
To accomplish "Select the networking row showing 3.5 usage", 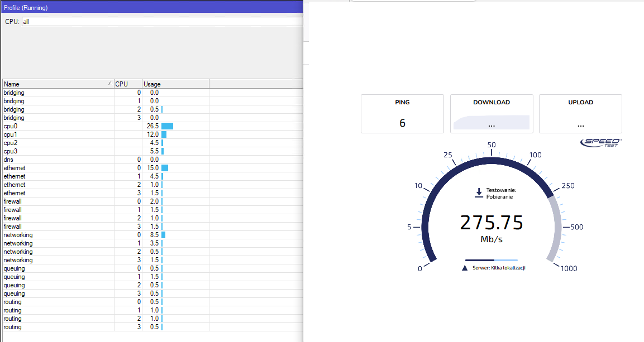I will (x=153, y=243).
